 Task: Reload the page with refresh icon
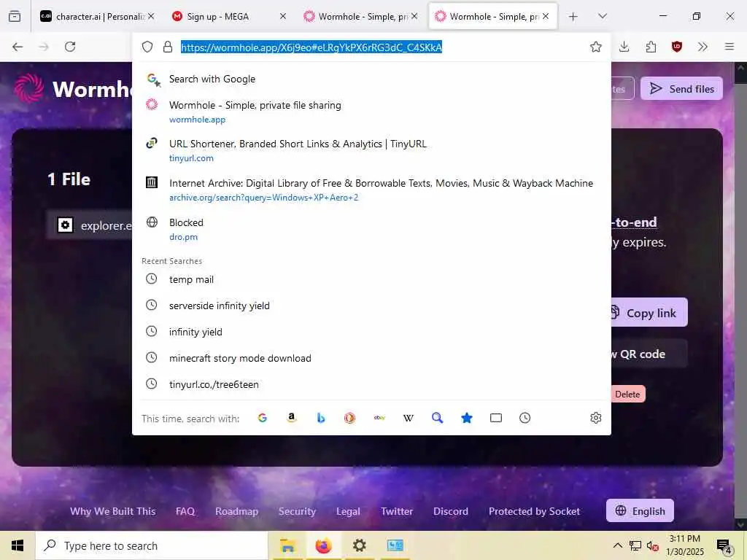pyautogui.click(x=70, y=47)
